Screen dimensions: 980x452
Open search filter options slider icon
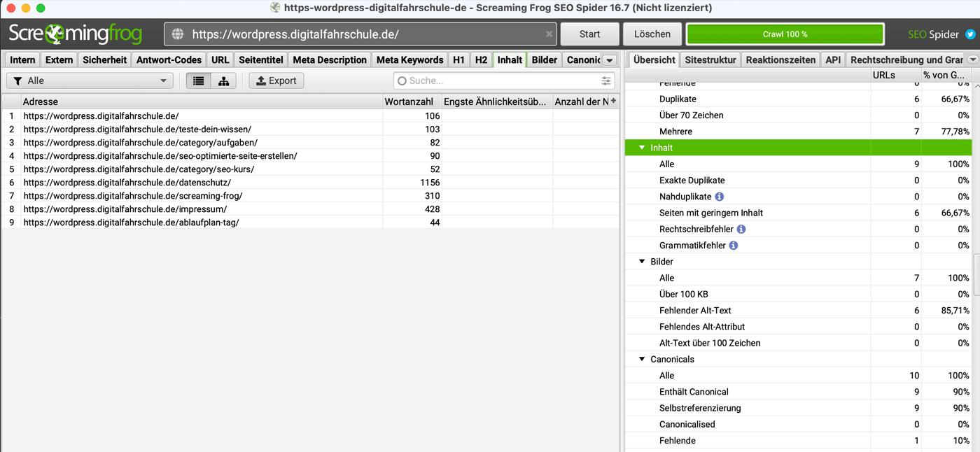tap(606, 80)
